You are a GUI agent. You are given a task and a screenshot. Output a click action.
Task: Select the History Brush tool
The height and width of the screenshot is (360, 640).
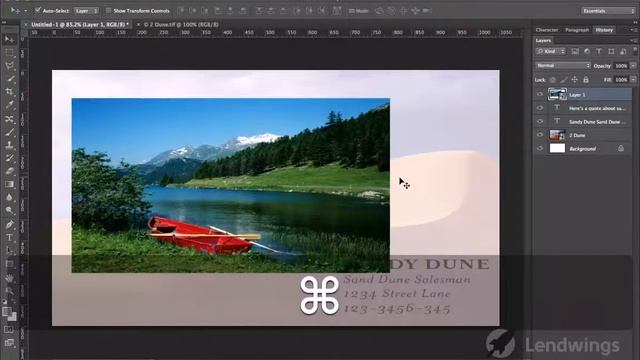[9, 158]
